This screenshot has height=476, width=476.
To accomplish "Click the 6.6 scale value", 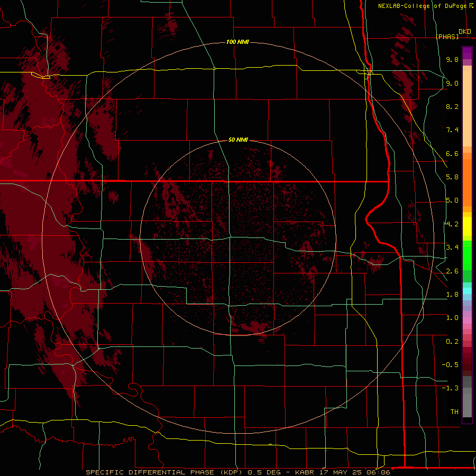I will pos(452,153).
